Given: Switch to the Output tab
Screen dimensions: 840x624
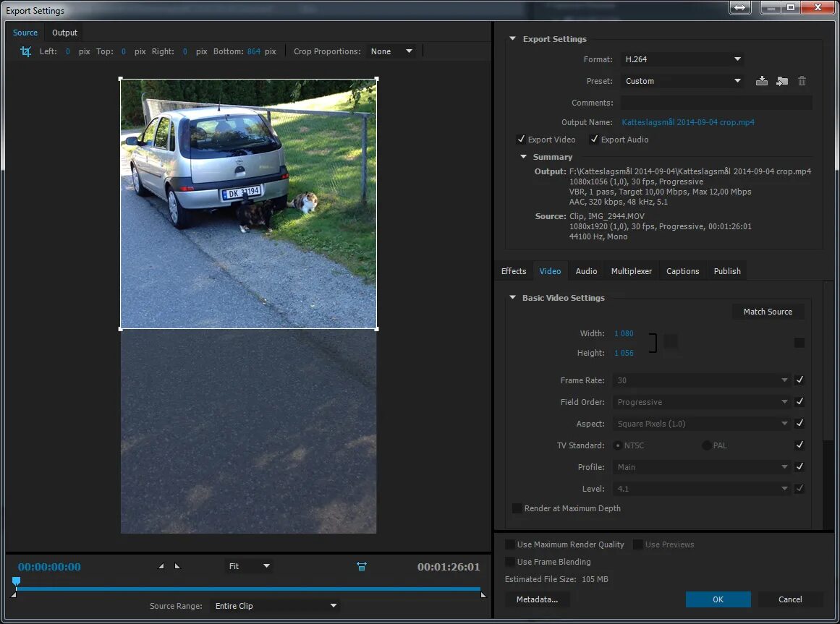Looking at the screenshot, I should [64, 33].
